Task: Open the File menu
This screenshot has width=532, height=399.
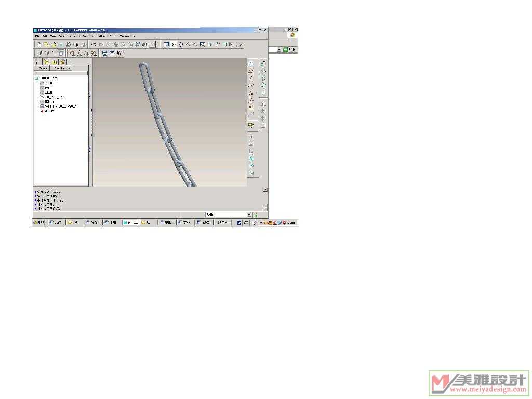Action: click(37, 36)
